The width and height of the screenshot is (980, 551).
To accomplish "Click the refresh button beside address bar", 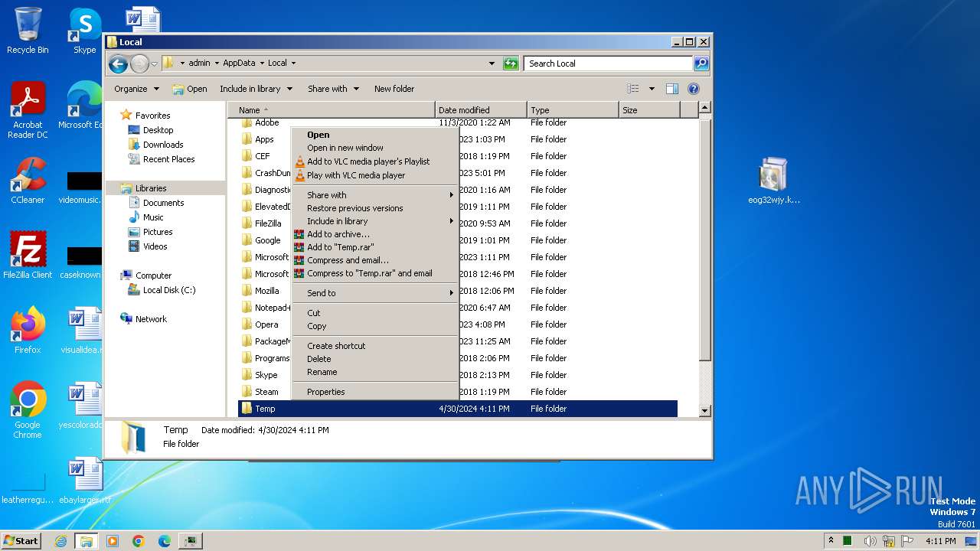I will click(x=511, y=64).
